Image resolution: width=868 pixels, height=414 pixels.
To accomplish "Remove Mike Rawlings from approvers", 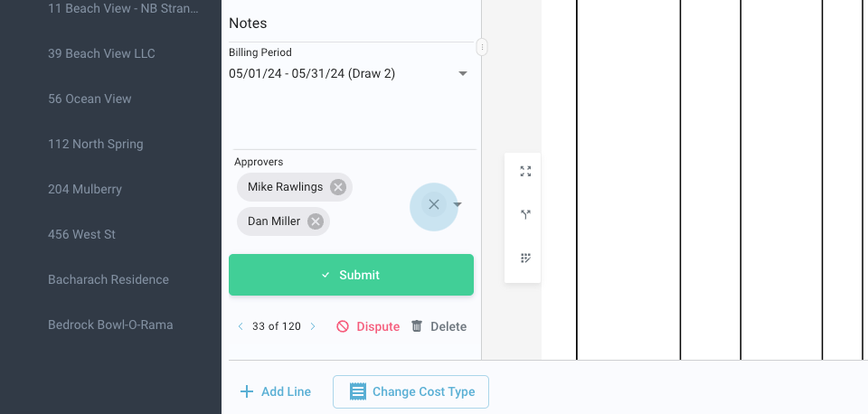I will click(337, 187).
